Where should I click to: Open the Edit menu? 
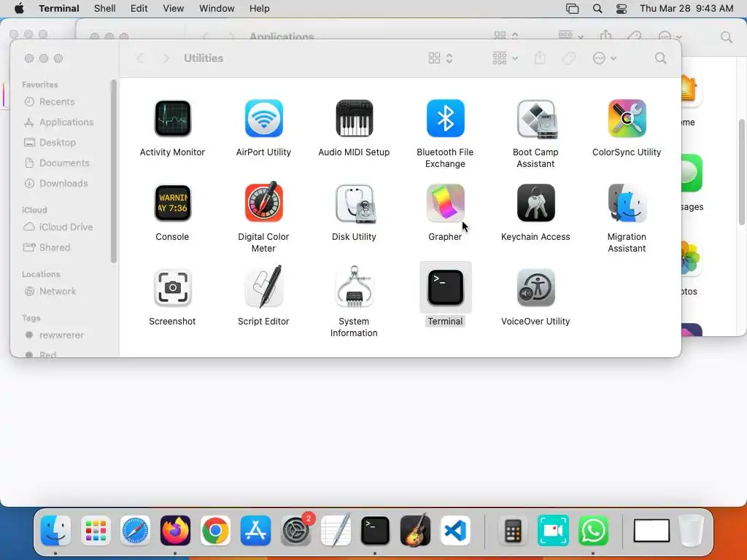(139, 9)
